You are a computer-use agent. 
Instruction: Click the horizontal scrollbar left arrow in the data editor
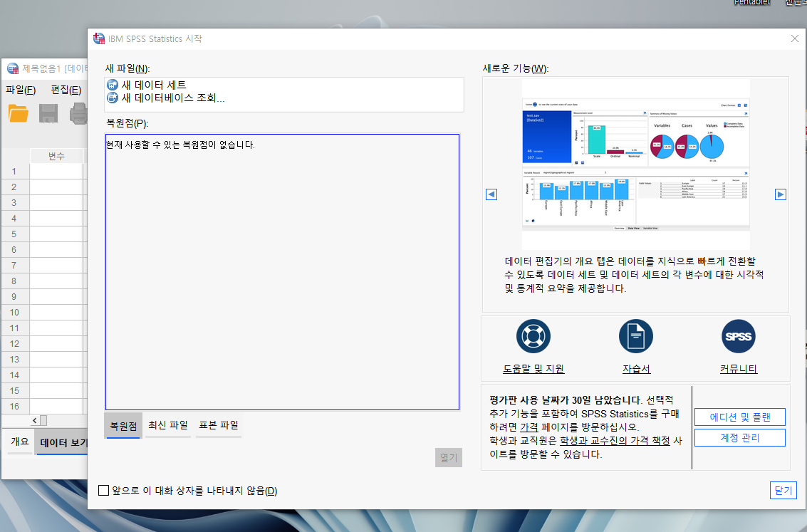coord(34,420)
